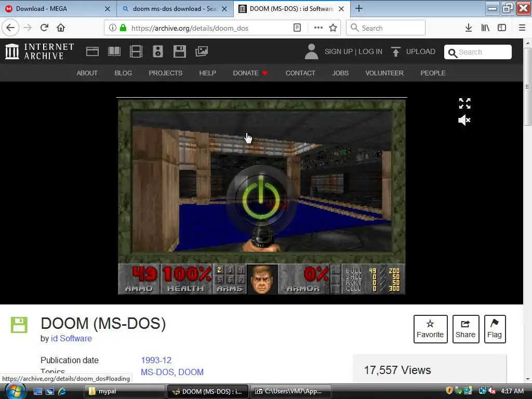
Task: Unmute the emulator sound
Action: tap(464, 120)
